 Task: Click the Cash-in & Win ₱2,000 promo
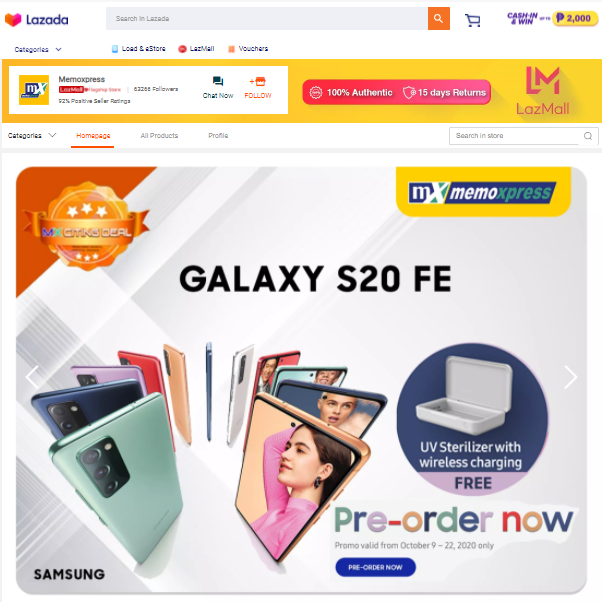coord(552,18)
